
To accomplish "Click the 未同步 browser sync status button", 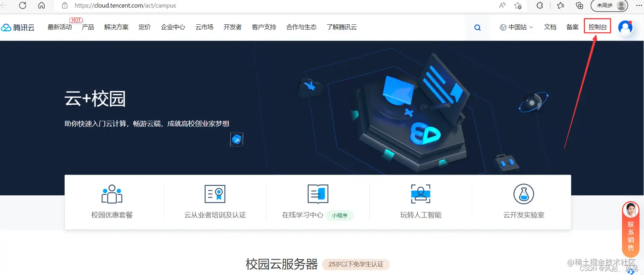I will point(605,6).
